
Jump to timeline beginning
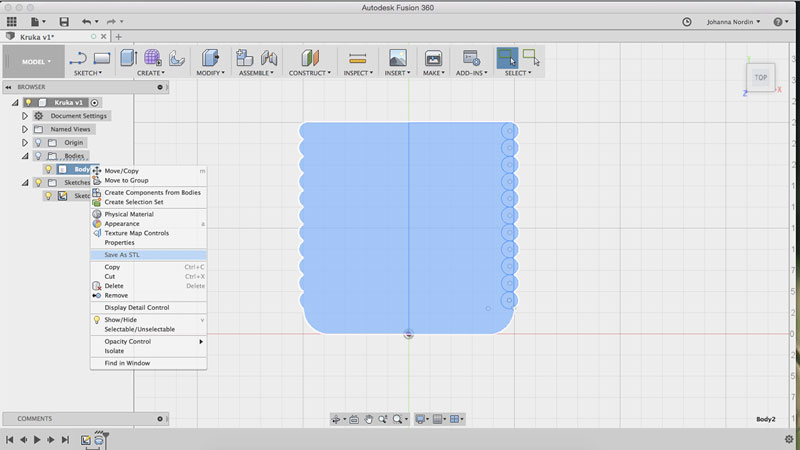10,439
